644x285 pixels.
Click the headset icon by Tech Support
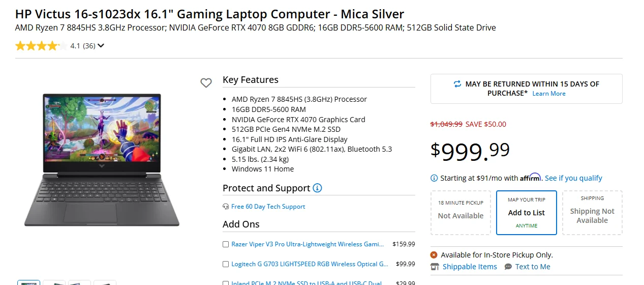click(226, 207)
